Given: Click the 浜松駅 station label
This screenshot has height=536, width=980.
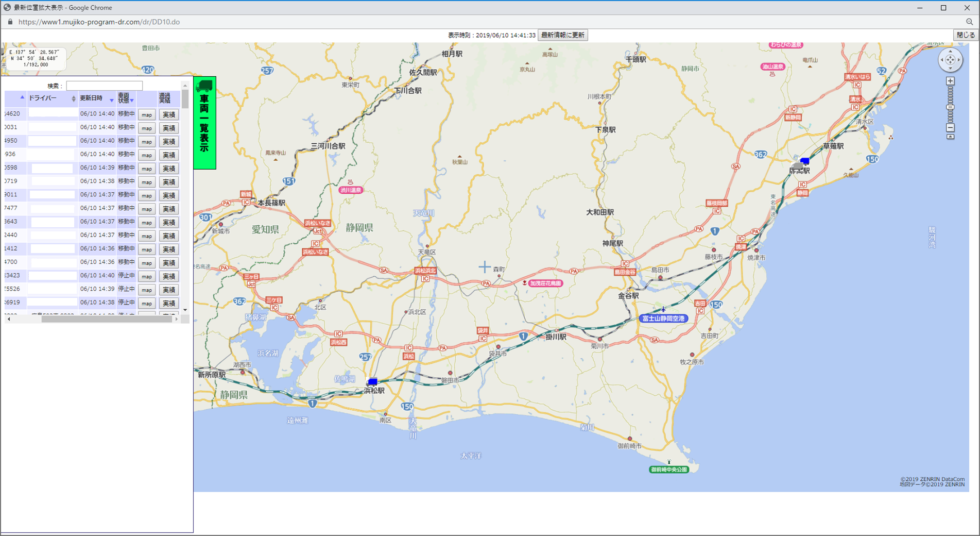Looking at the screenshot, I should [x=374, y=391].
